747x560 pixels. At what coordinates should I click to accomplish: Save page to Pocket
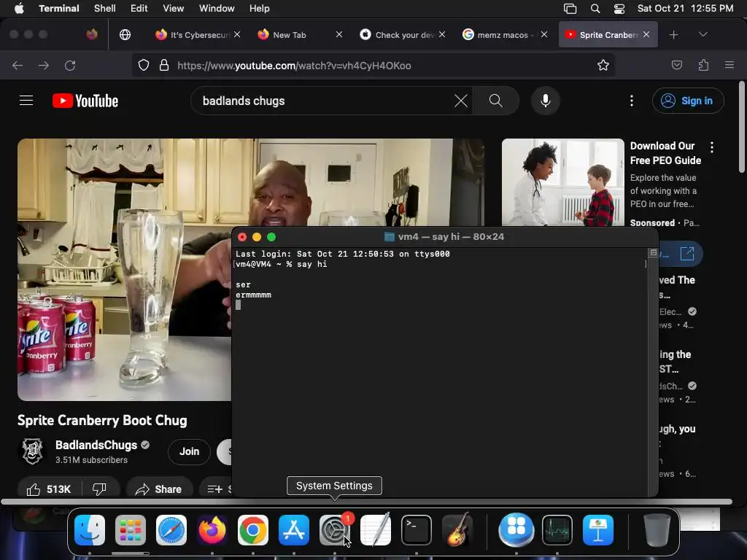(676, 65)
